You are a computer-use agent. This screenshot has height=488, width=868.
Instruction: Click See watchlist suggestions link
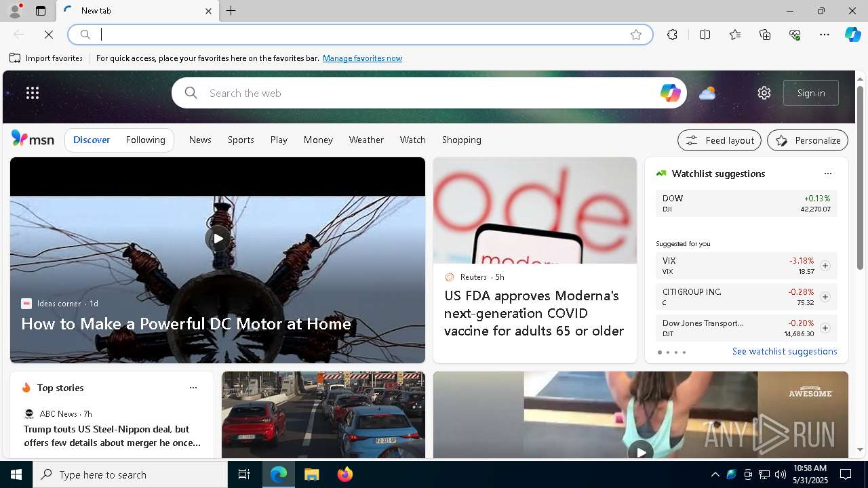click(x=785, y=351)
